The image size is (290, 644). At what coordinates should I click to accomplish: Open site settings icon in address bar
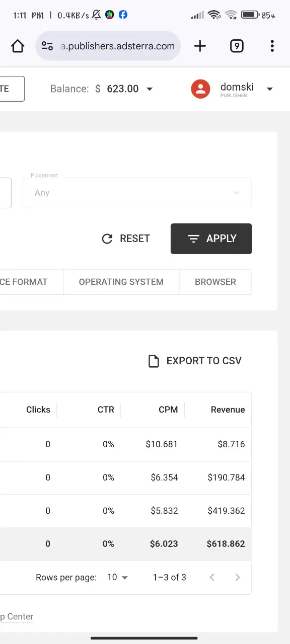pos(47,46)
